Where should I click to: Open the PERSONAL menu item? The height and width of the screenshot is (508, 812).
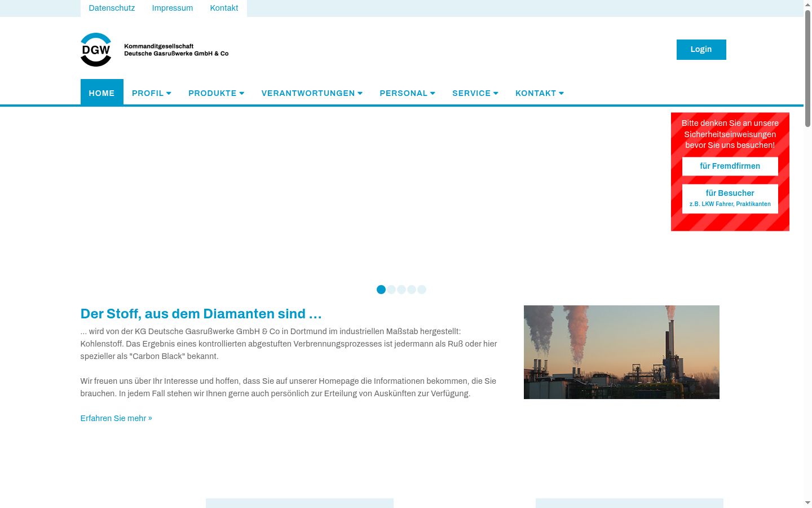[404, 93]
